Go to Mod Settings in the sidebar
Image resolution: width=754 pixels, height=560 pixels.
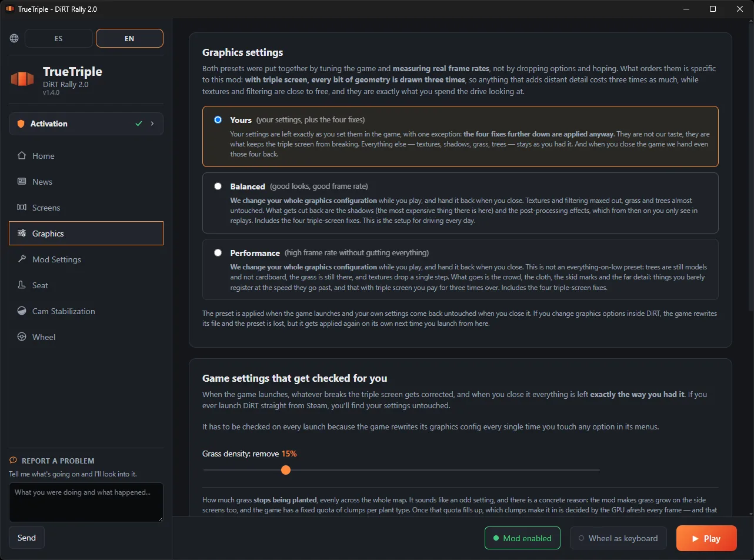click(86, 259)
